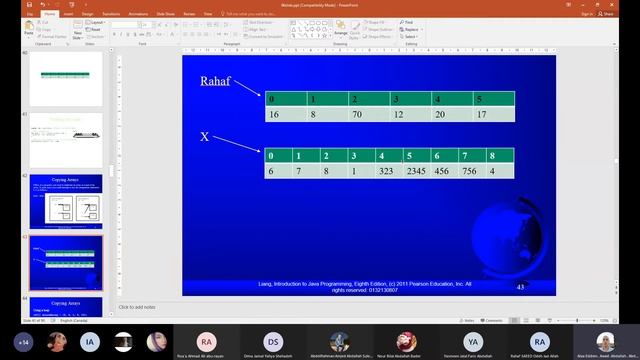The image size is (640, 360).
Task: Open the File tab
Action: pyautogui.click(x=30, y=14)
